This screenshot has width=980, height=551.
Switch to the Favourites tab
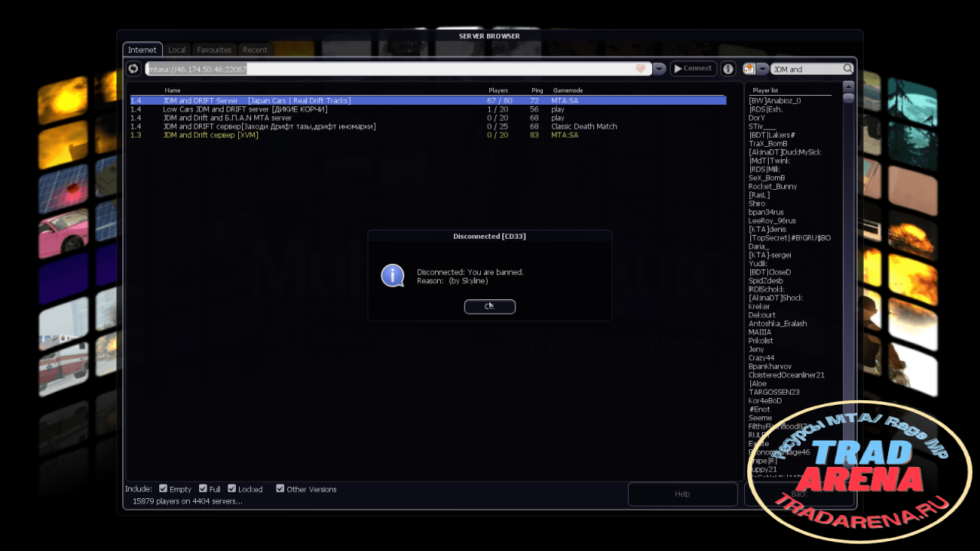pyautogui.click(x=214, y=50)
